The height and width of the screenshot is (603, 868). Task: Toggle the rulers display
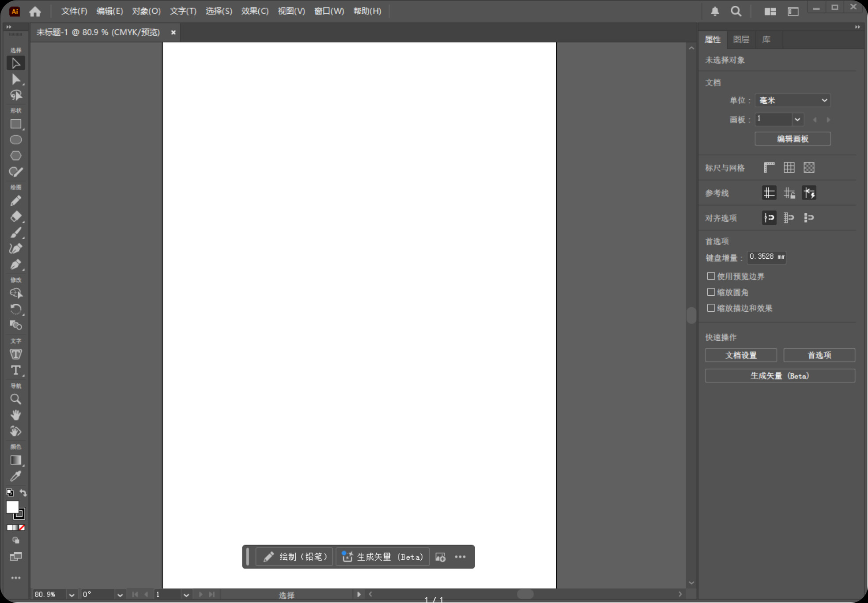point(769,168)
